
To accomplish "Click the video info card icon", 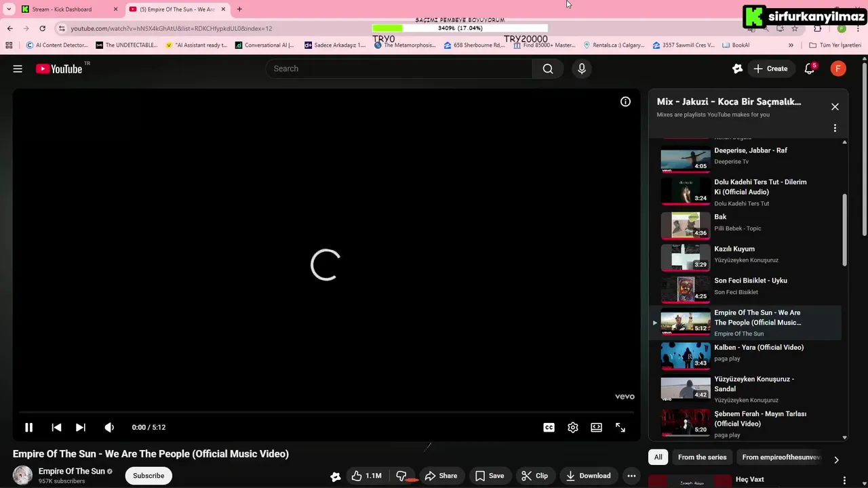I will click(x=625, y=102).
